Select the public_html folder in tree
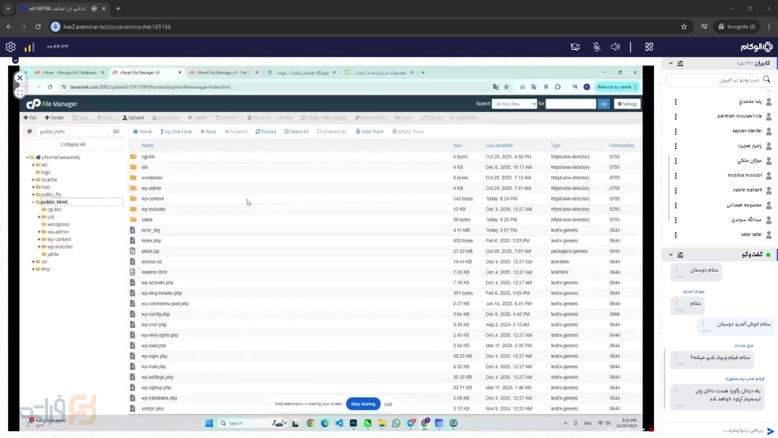Image resolution: width=778 pixels, height=438 pixels. (54, 202)
